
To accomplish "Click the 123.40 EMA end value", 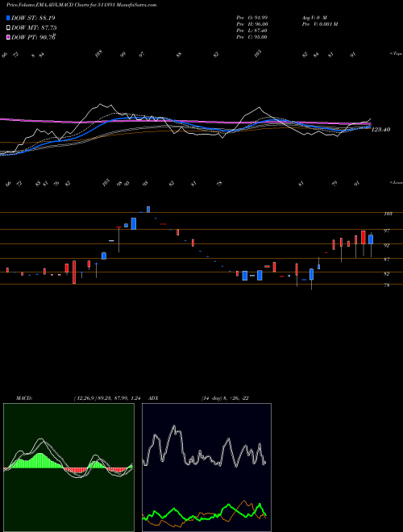I will point(381,130).
